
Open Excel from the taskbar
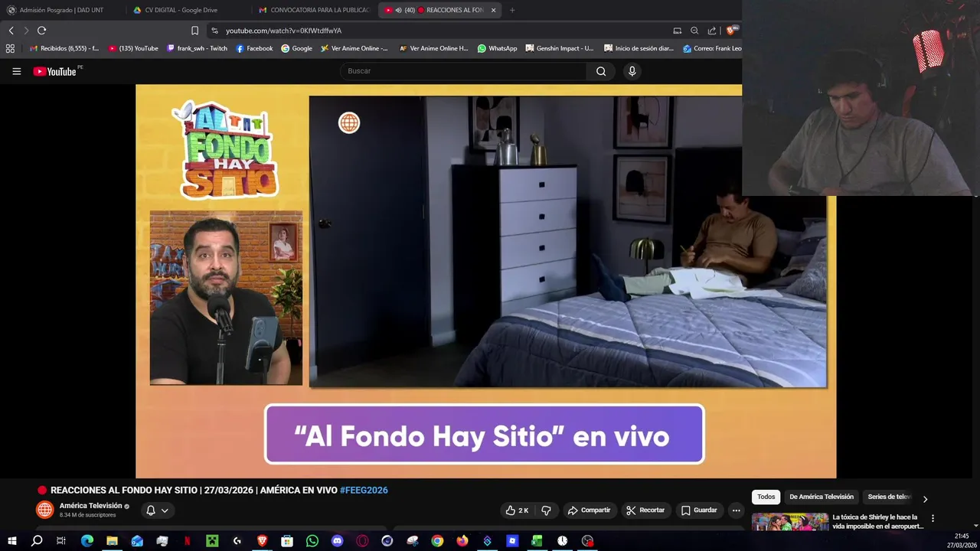coord(537,541)
